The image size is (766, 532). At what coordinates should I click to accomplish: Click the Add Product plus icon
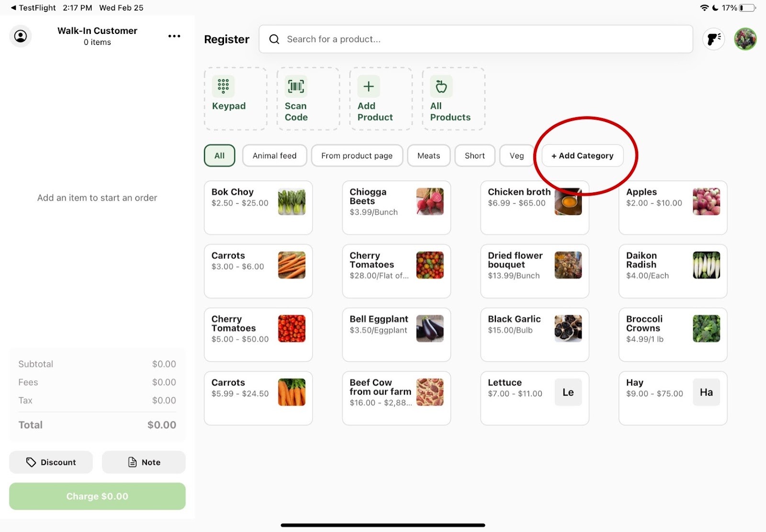pos(368,87)
